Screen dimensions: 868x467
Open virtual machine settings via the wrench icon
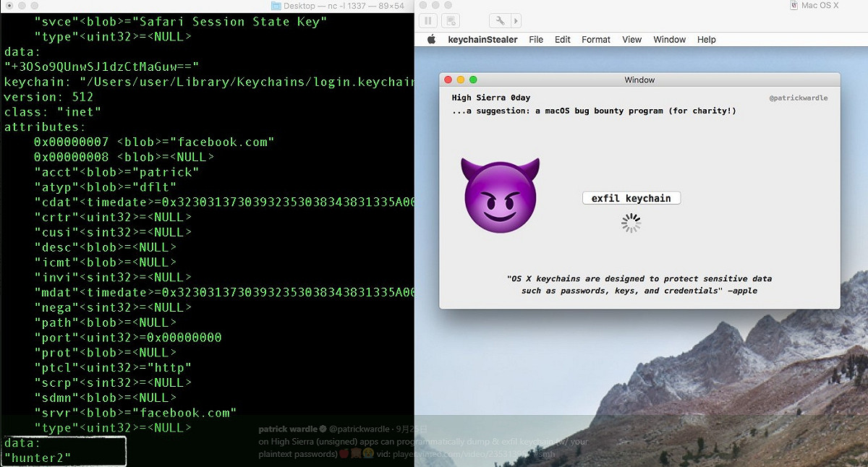[x=501, y=21]
